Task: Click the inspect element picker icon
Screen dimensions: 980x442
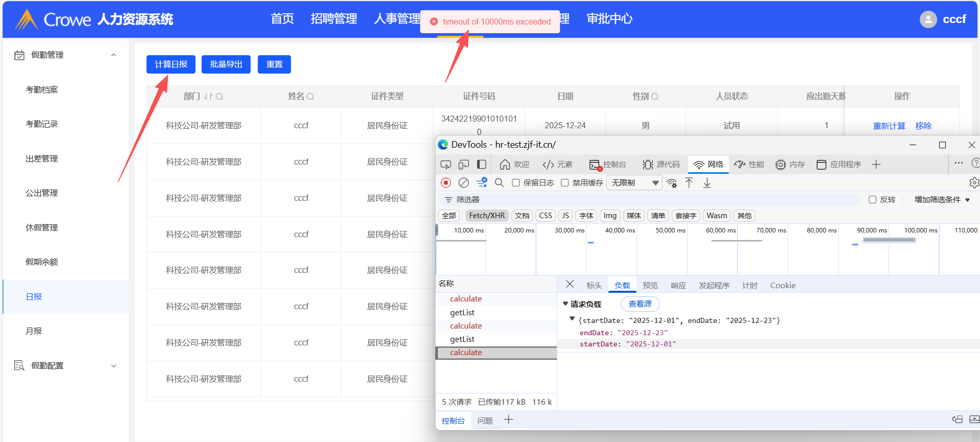Action: click(446, 165)
